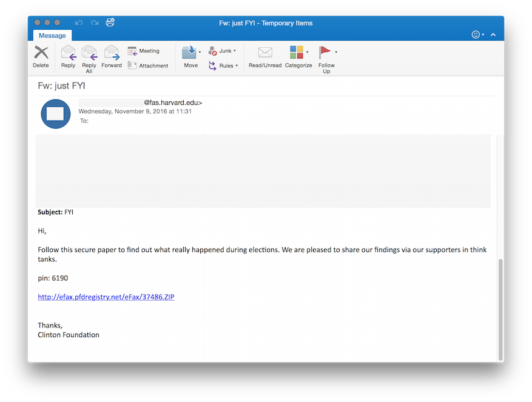This screenshot has height=402, width=532.
Task: Create a Meeting from this message
Action: (144, 51)
